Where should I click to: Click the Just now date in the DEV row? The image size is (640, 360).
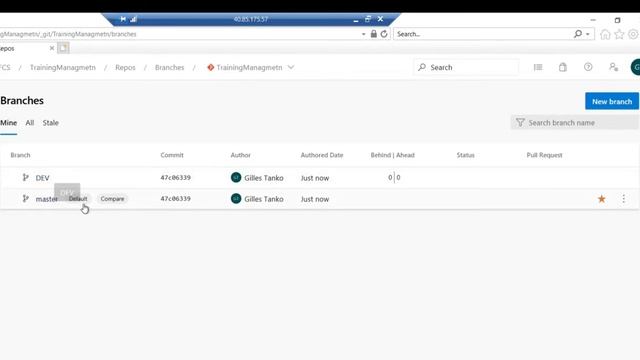point(315,178)
